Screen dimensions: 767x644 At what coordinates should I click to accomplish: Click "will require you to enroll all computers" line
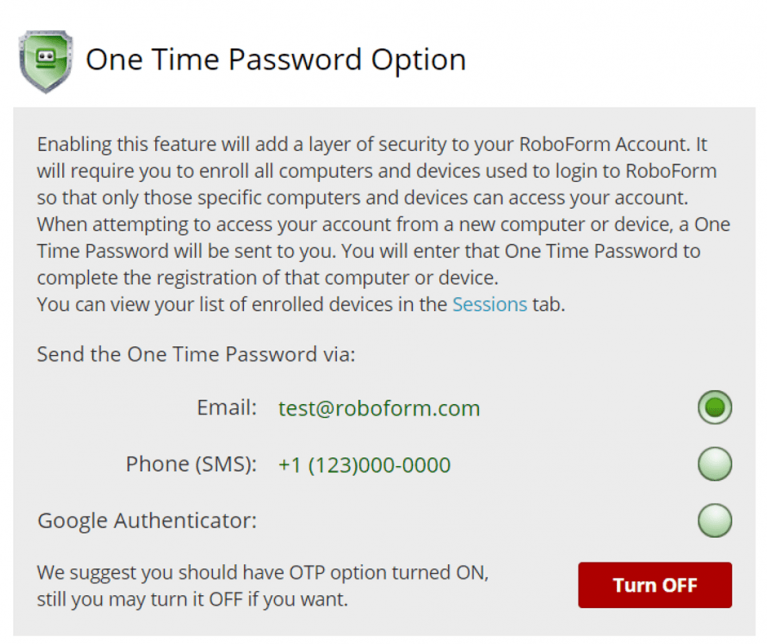[x=376, y=171]
